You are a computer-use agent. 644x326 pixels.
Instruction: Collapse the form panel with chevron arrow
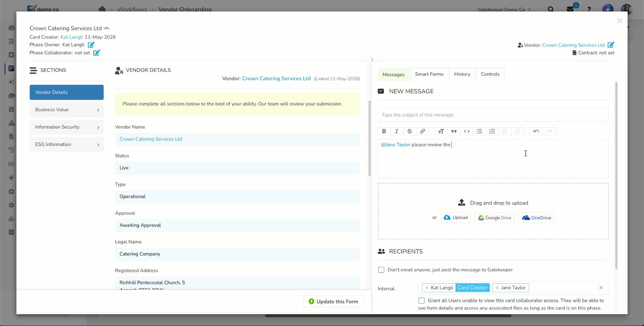372,60
